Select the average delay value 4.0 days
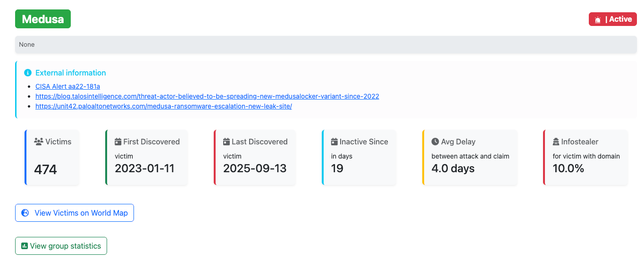 click(x=453, y=168)
